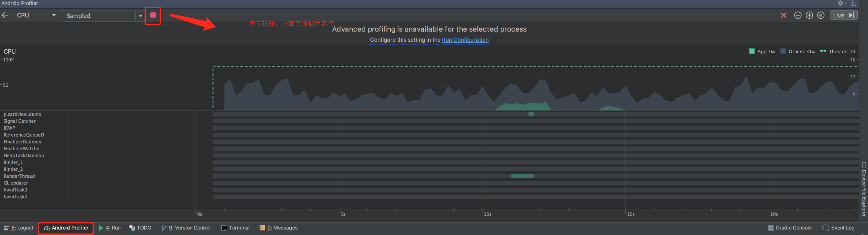
Task: Start recording with the red record button
Action: 153,15
